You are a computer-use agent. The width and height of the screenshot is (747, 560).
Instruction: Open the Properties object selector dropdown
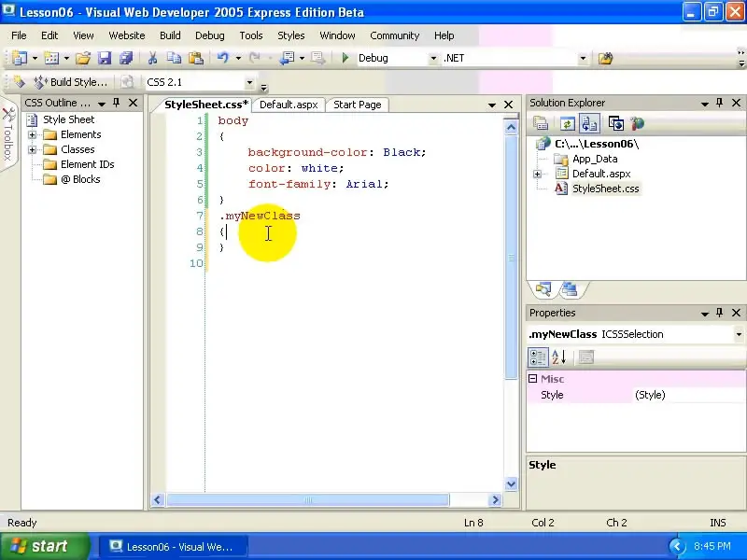pyautogui.click(x=739, y=334)
